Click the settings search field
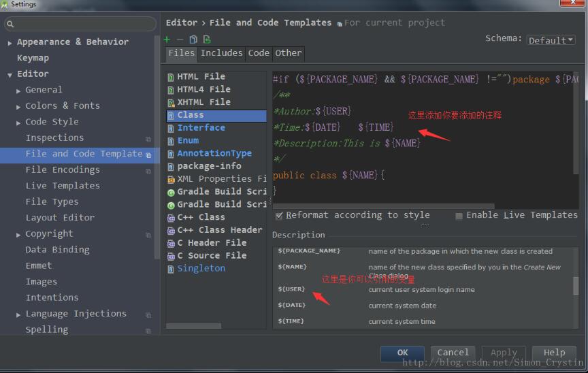The height and width of the screenshot is (373, 588). [80, 25]
